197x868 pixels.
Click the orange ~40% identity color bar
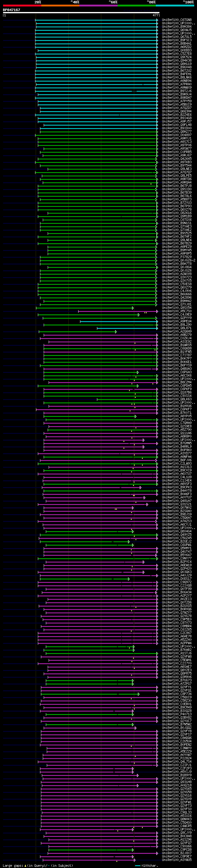click(60, 6)
